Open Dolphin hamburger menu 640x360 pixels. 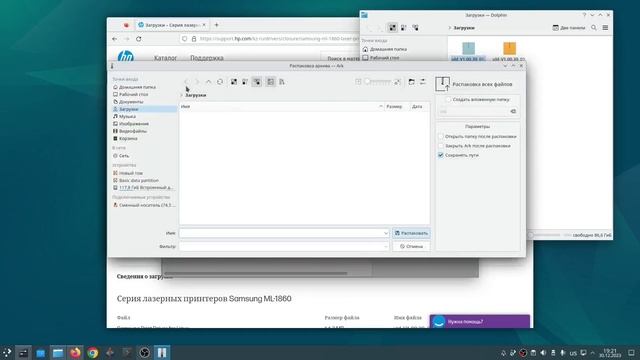pyautogui.click(x=605, y=28)
